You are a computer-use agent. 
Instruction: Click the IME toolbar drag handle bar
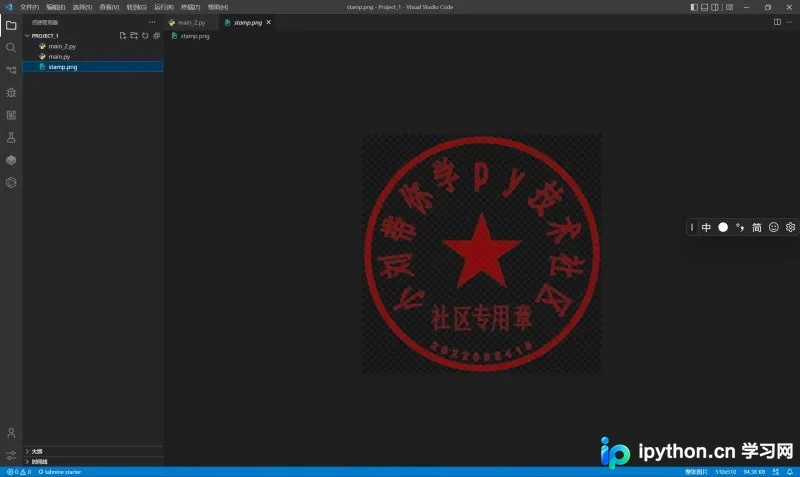click(x=692, y=227)
